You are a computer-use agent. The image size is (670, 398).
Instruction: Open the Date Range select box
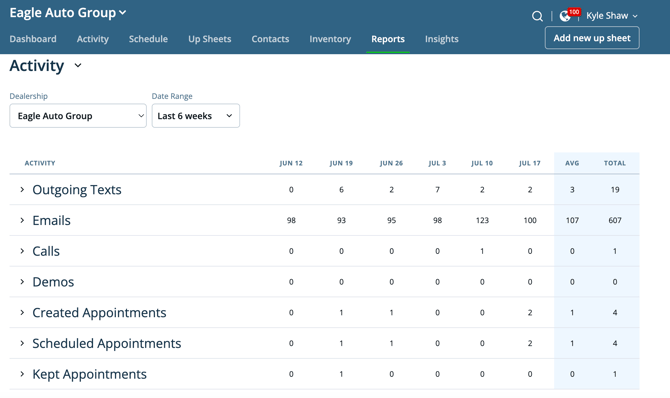tap(196, 116)
